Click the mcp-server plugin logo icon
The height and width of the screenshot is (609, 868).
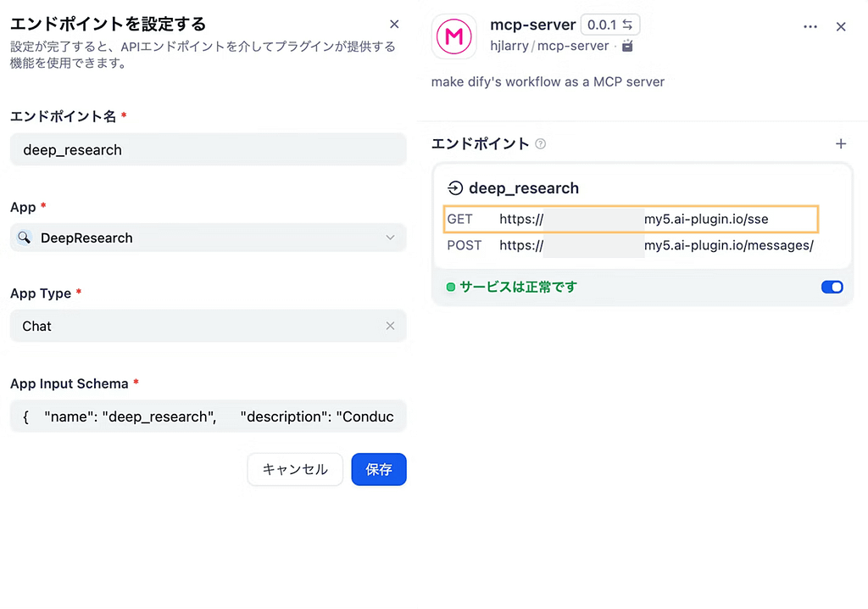(454, 36)
